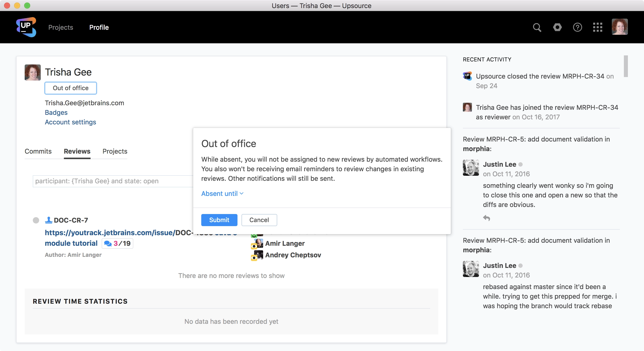Viewport: 644px width, 351px height.
Task: Open the help question mark icon
Action: click(578, 27)
